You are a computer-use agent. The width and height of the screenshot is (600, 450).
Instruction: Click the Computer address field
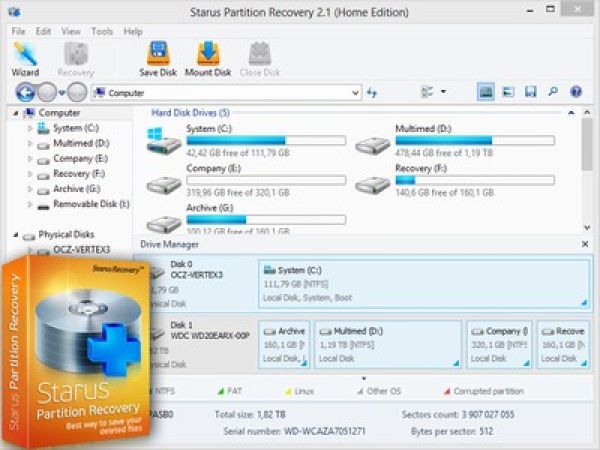pyautogui.click(x=226, y=93)
